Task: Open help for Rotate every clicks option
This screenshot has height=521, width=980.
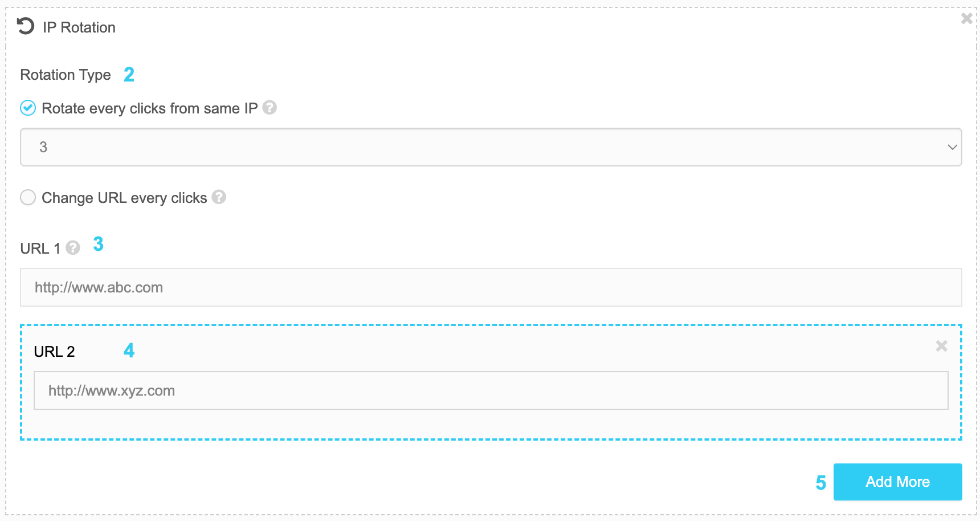Action: pyautogui.click(x=269, y=107)
